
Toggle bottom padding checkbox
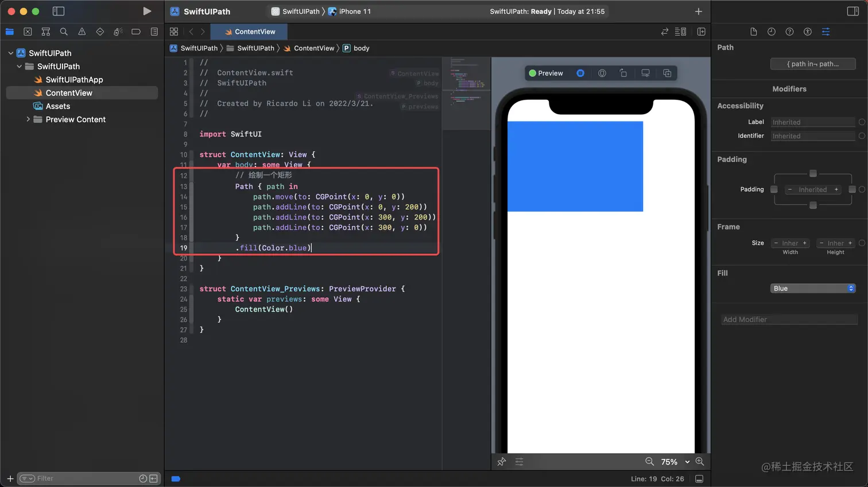(x=813, y=205)
